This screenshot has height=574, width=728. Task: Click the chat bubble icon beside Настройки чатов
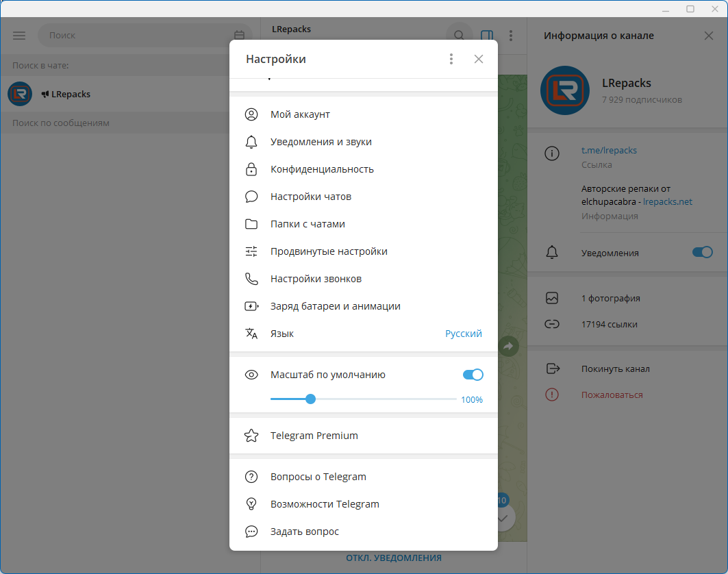click(x=251, y=197)
